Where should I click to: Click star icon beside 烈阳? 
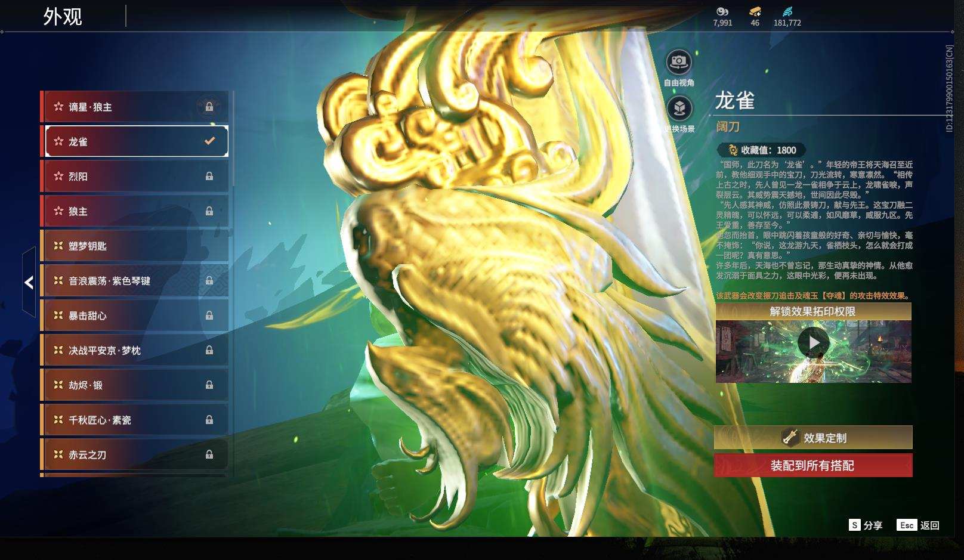coord(58,176)
